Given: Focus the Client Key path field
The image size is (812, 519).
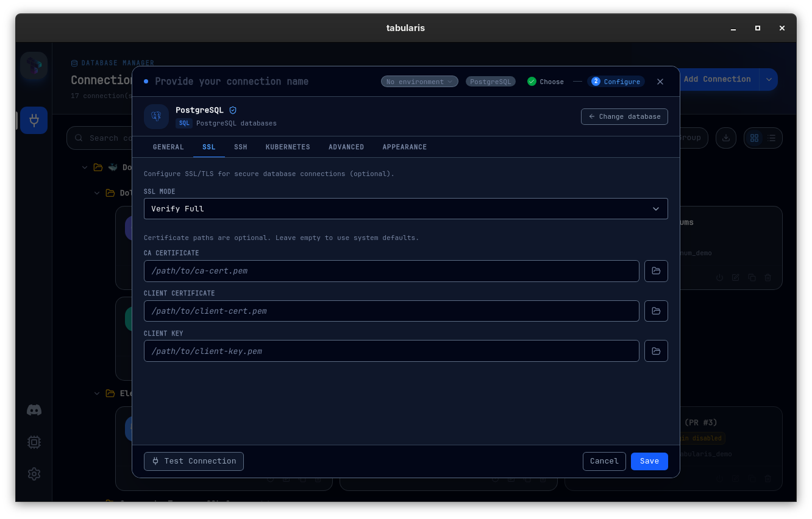Looking at the screenshot, I should [391, 351].
